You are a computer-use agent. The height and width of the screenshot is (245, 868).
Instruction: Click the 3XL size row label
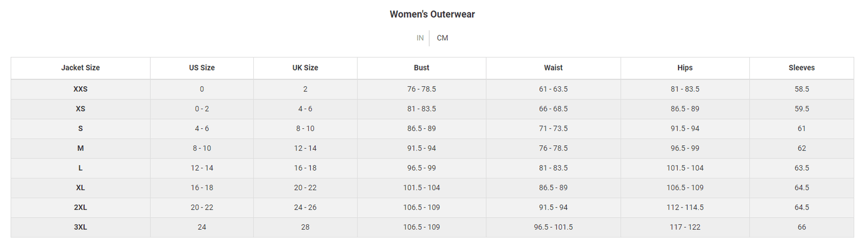[x=80, y=227]
